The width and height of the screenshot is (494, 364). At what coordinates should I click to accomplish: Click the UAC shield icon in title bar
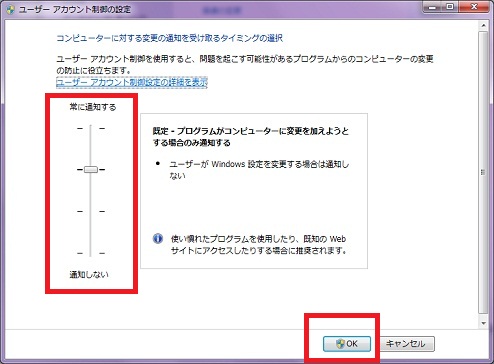click(11, 9)
